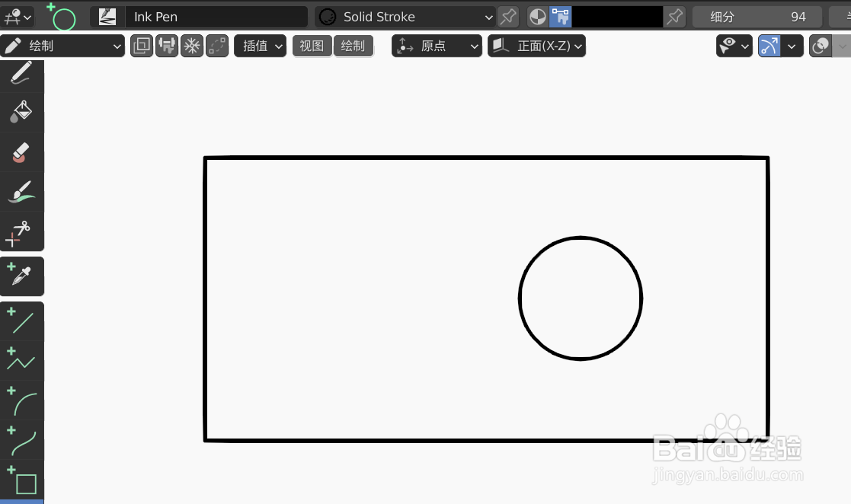851x504 pixels.
Task: Select the Fill bucket tool
Action: pyautogui.click(x=21, y=113)
